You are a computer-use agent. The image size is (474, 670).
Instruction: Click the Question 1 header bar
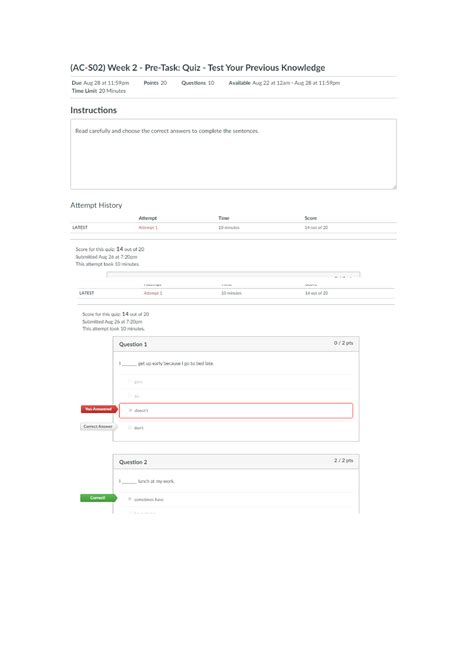(236, 344)
